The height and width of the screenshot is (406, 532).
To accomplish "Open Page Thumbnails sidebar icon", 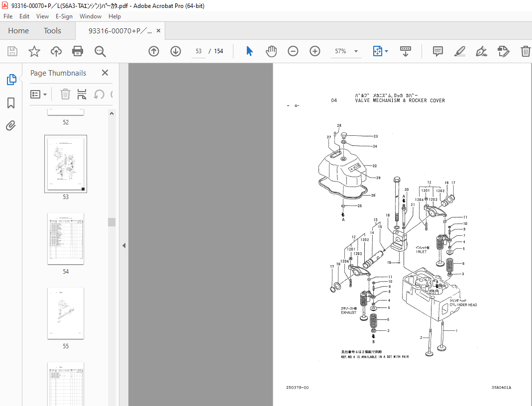I will click(x=11, y=80).
